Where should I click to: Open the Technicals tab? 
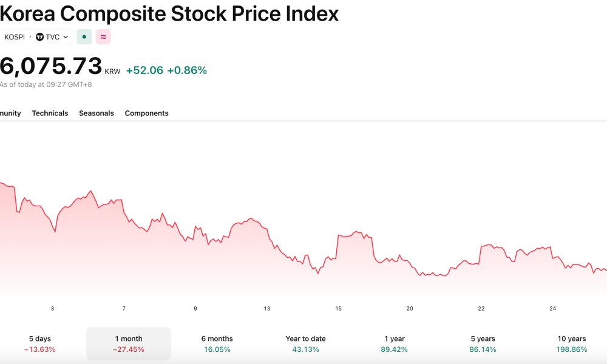50,113
